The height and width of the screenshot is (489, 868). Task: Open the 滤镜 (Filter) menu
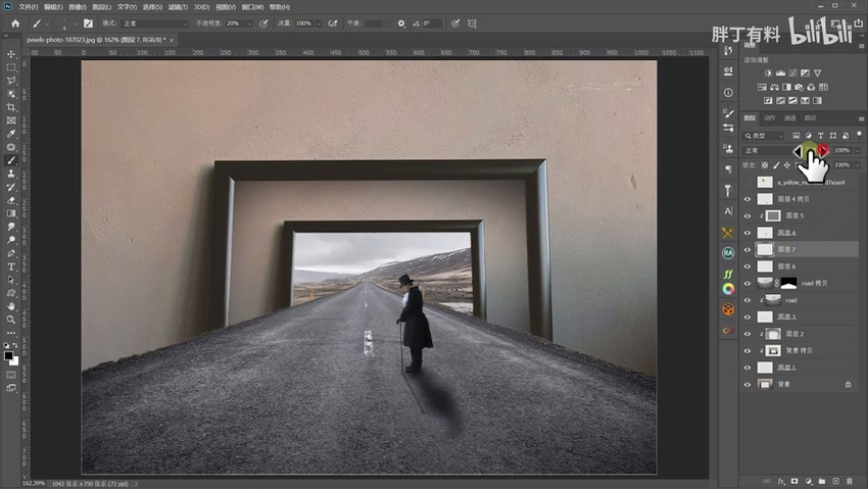point(180,6)
